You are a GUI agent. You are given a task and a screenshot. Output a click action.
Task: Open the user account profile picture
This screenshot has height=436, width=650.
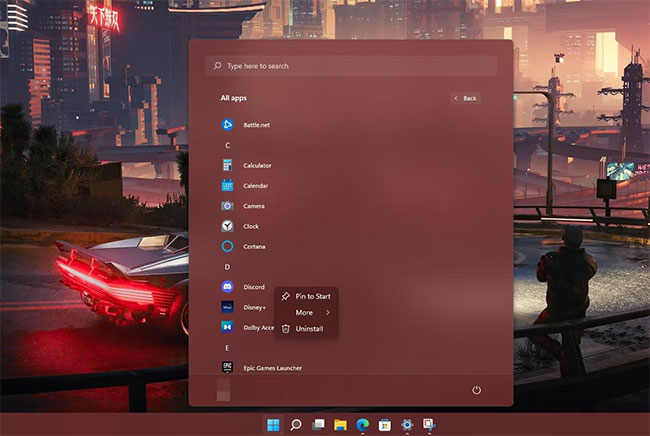(223, 390)
